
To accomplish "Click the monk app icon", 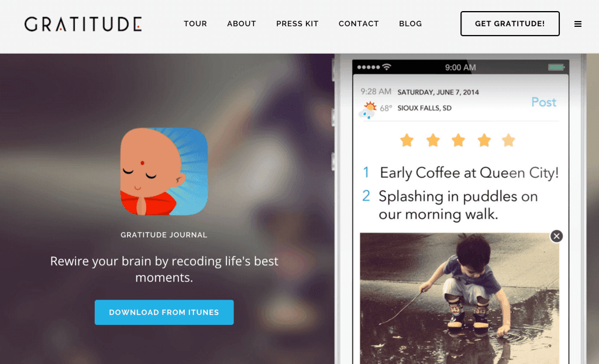I will 164,171.
